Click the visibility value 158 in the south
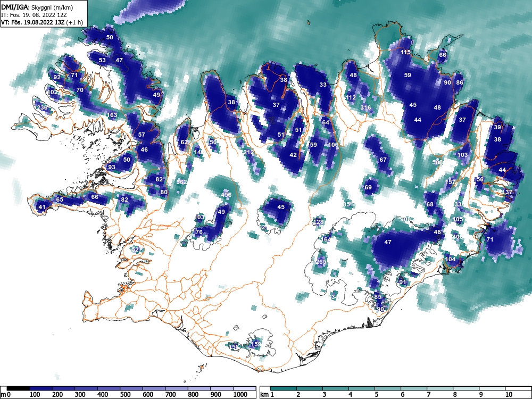This screenshot has height=399, width=532. [234, 347]
